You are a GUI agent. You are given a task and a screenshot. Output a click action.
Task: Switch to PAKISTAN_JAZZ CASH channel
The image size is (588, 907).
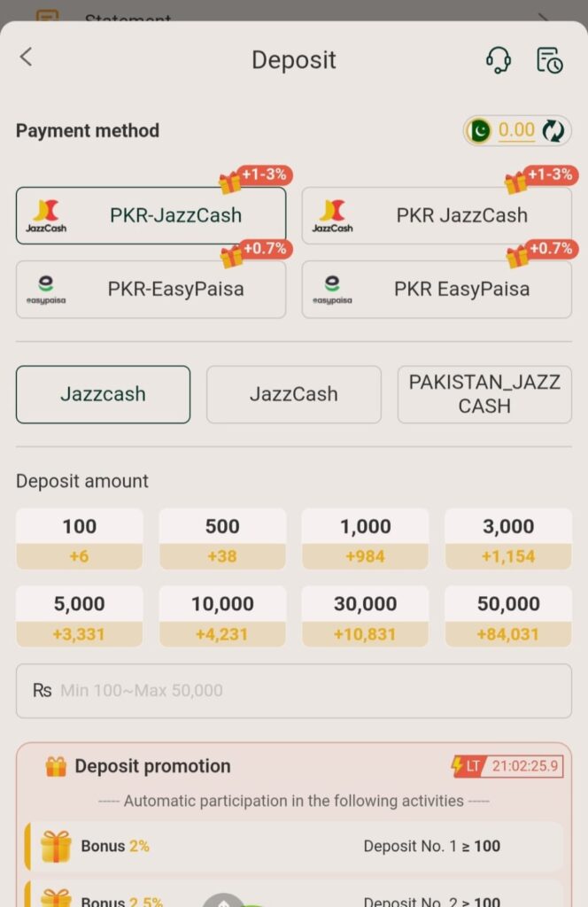[x=484, y=394]
